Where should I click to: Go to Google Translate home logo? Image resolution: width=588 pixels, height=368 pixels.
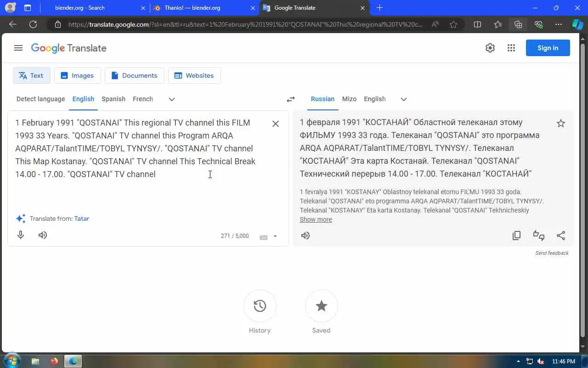click(x=69, y=48)
